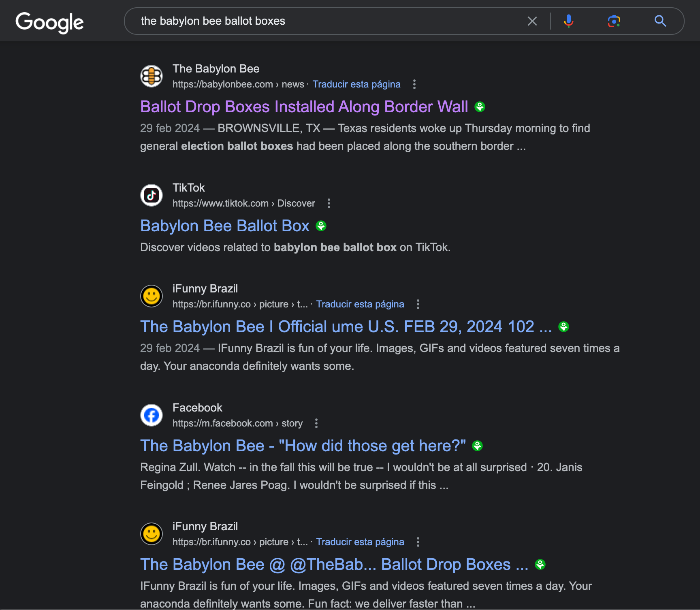Open options menu for Facebook result
The image size is (700, 610).
click(x=316, y=423)
